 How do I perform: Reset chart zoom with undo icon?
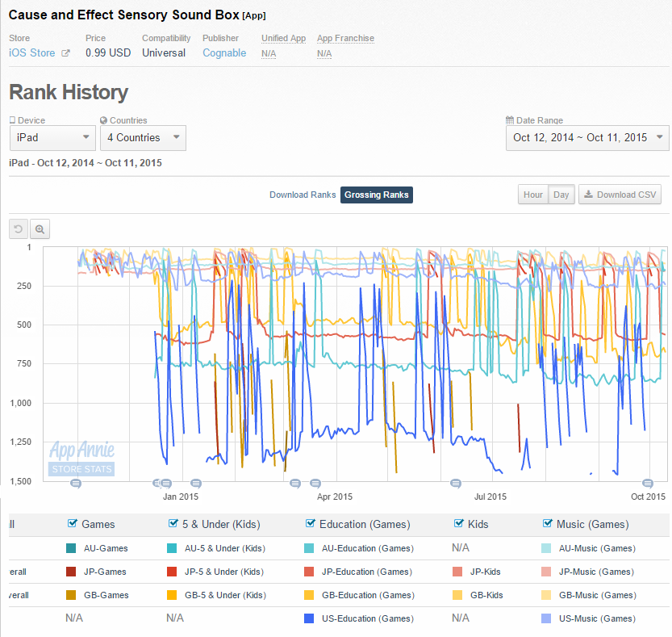point(19,229)
